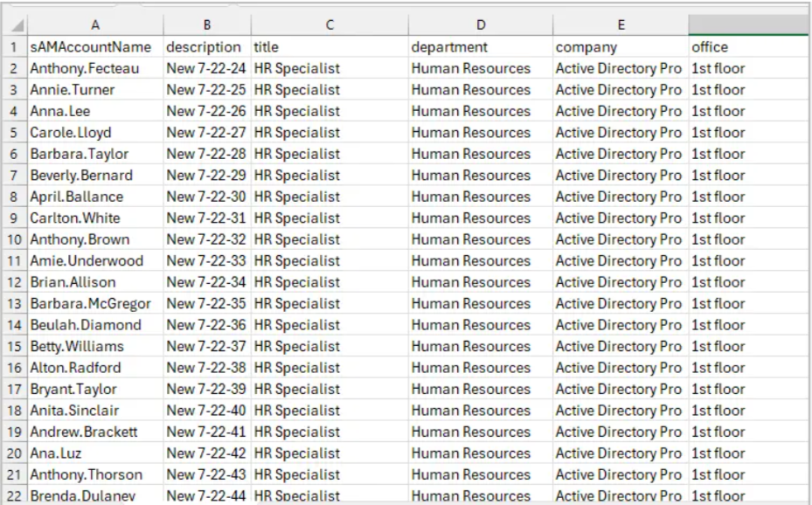Select cell April.Ballance
The image size is (812, 505).
[x=95, y=197]
